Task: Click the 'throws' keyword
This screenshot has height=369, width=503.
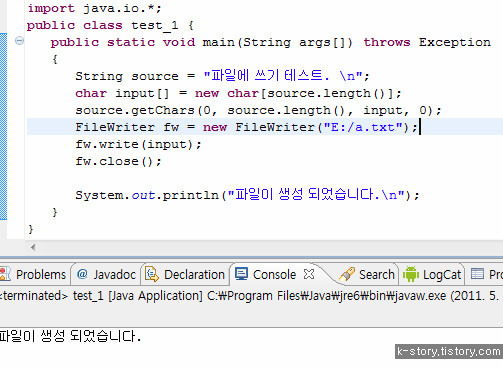Action: pyautogui.click(x=387, y=42)
